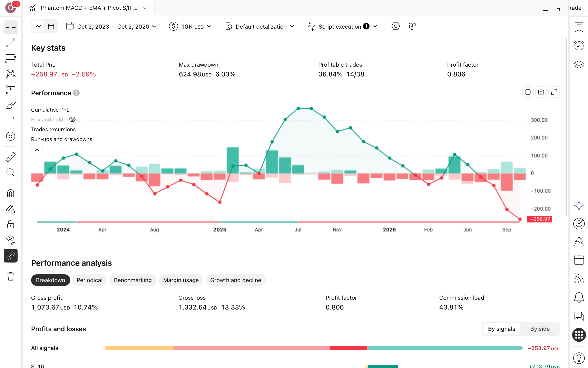
Task: Select the crosshair cursor tool
Action: point(11,28)
